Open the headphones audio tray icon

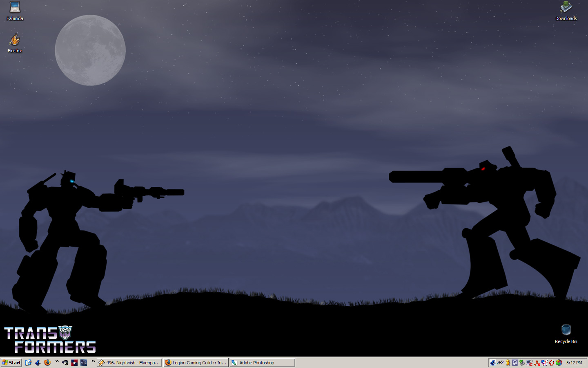pos(515,363)
